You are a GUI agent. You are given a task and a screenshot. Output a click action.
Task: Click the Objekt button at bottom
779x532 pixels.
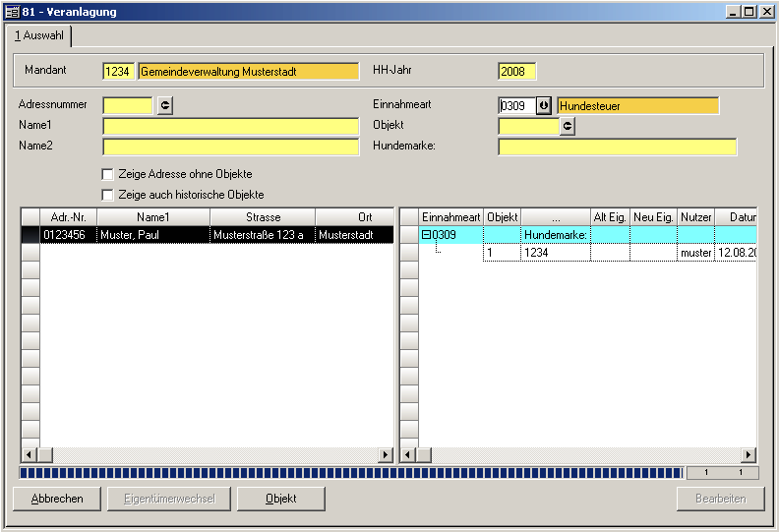(x=280, y=499)
